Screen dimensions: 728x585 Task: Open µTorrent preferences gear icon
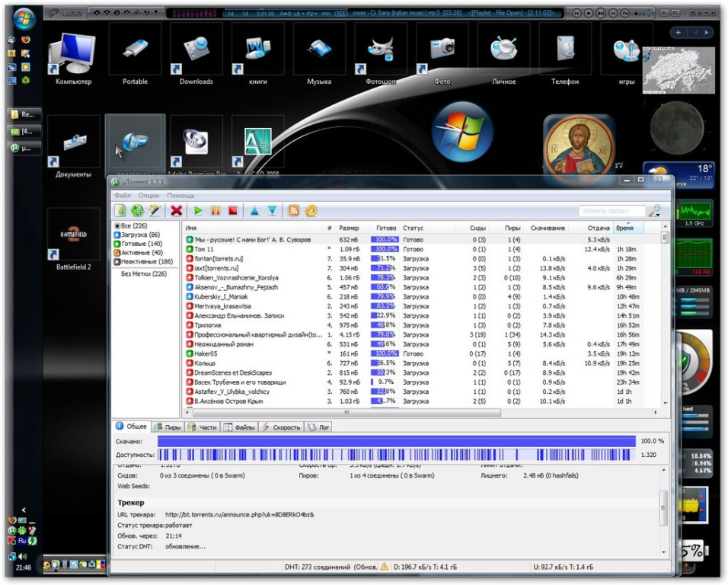pos(311,211)
